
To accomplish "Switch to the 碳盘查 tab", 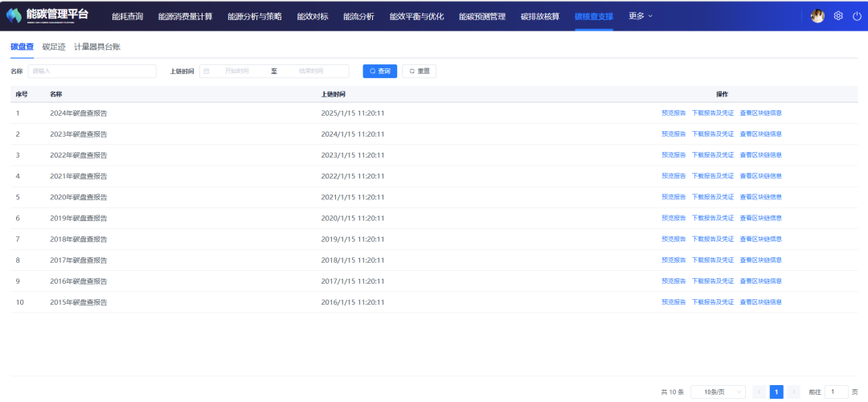I will coord(23,47).
